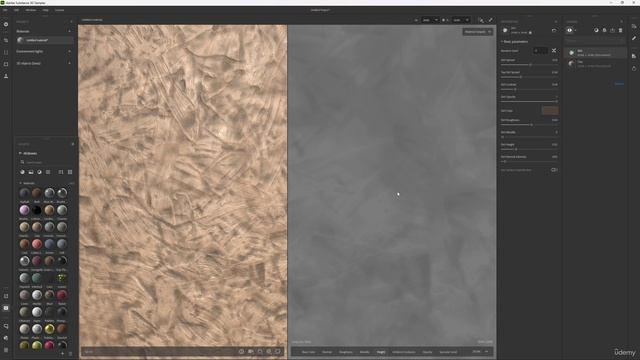Filter assets by materials sphere icon

22,172
